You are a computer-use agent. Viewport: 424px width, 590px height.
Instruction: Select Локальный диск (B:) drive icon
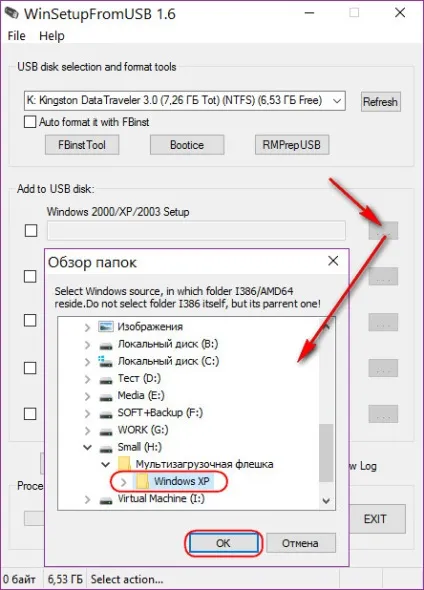point(106,345)
